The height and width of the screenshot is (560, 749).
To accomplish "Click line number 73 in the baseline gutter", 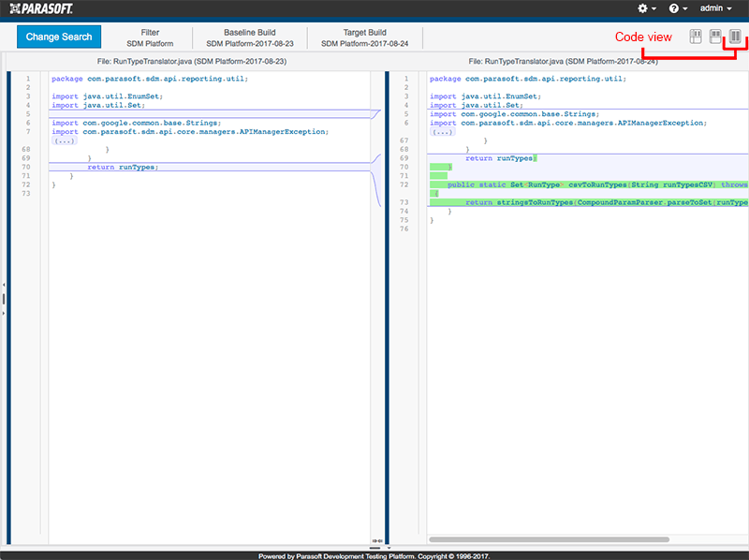I will 26,194.
